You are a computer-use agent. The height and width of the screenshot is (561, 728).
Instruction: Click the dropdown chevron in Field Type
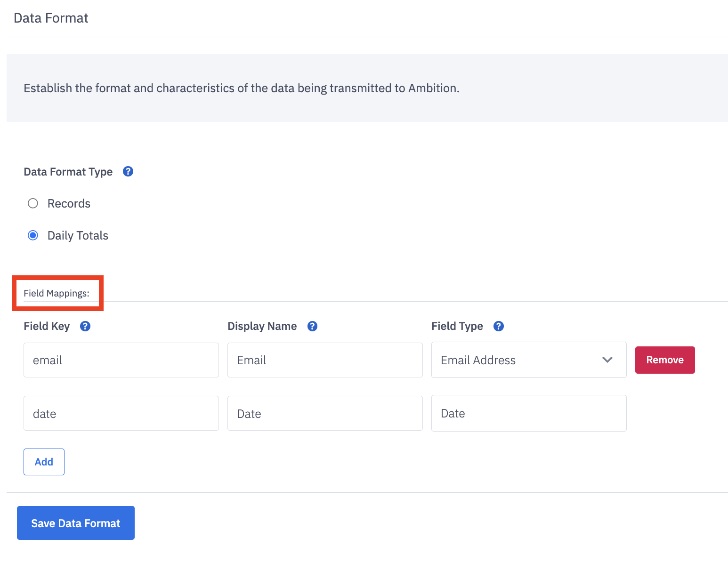tap(607, 360)
